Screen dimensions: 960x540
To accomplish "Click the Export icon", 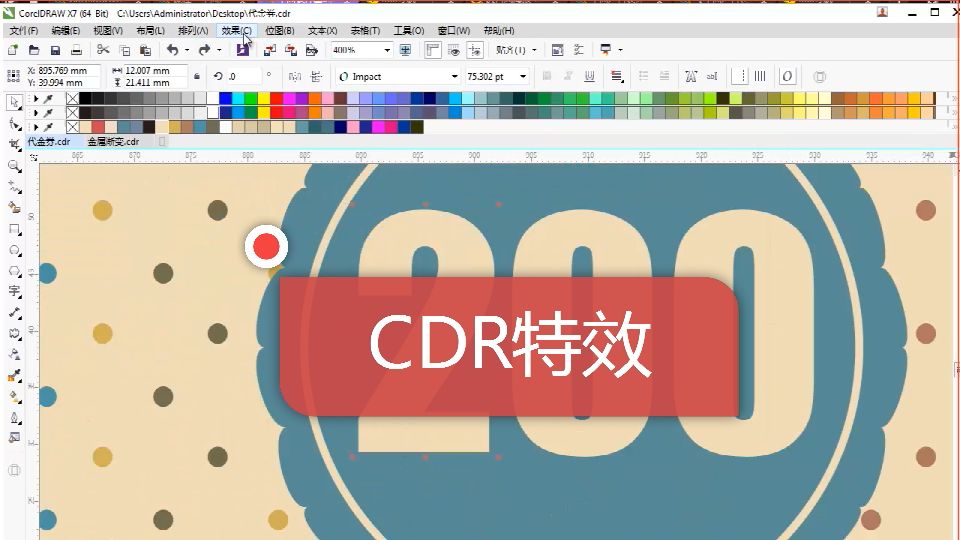I will [291, 50].
